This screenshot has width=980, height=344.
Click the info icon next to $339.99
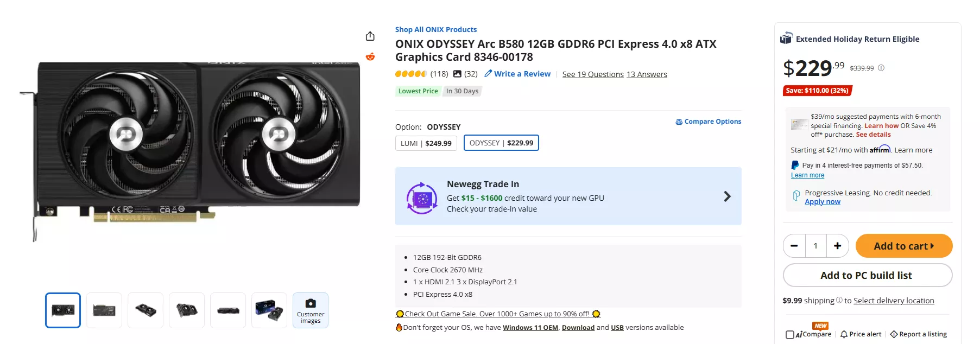click(x=881, y=68)
